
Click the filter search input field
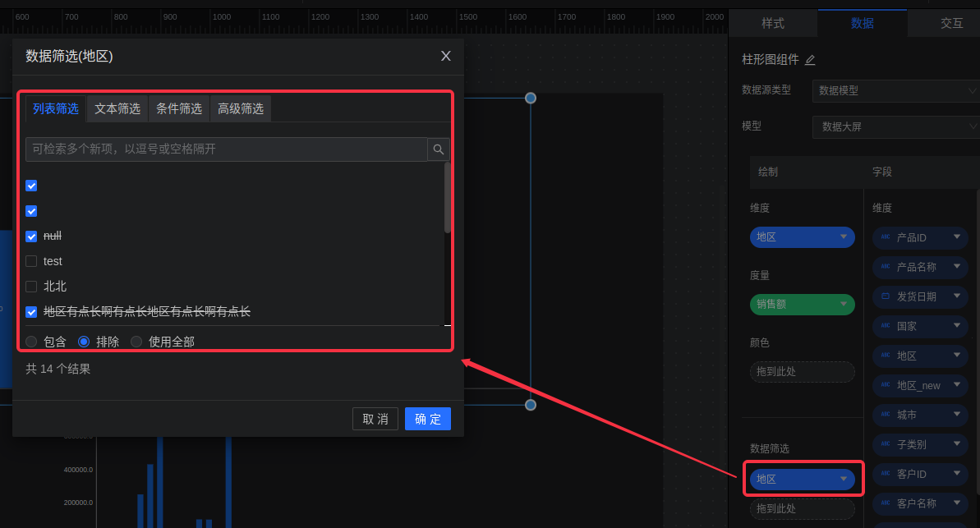point(226,149)
